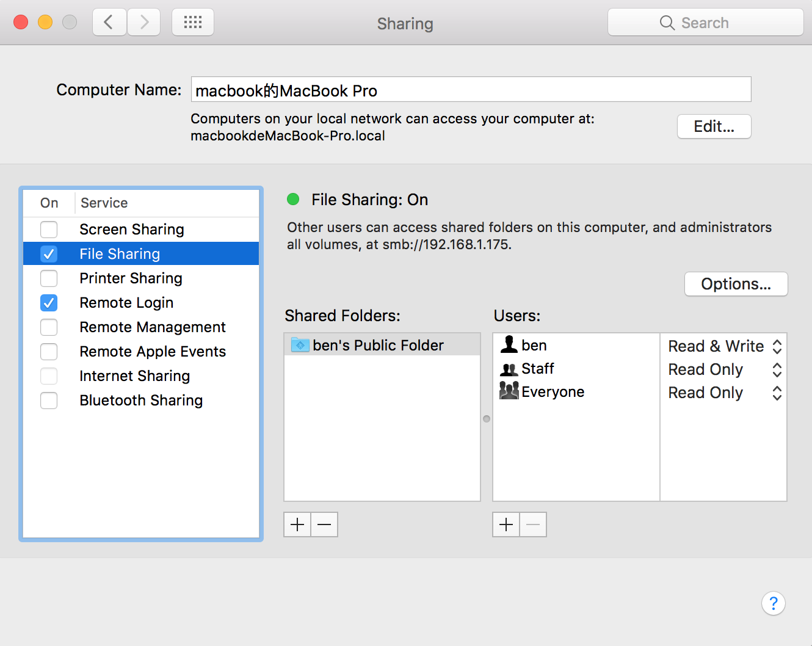Enable the Screen Sharing checkbox
The height and width of the screenshot is (646, 812).
(49, 230)
